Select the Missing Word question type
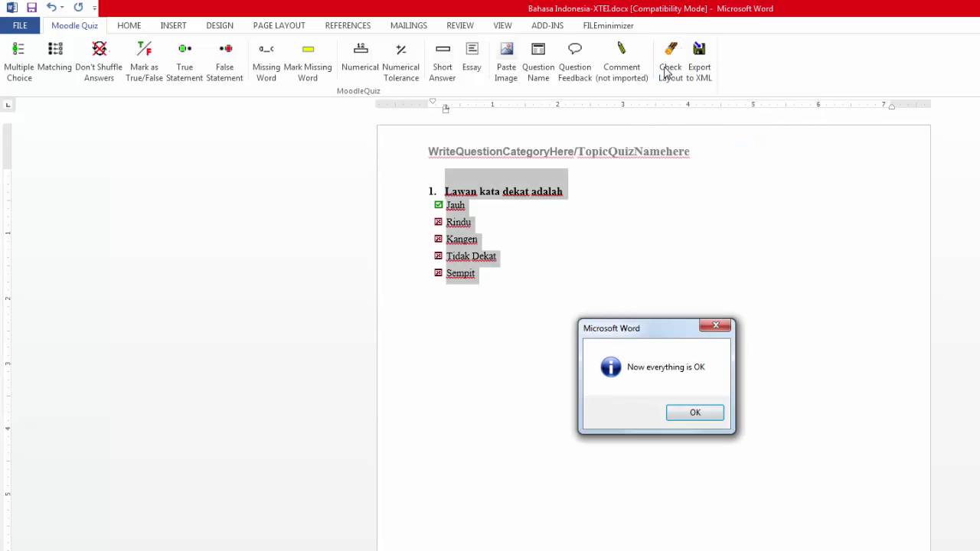The width and height of the screenshot is (980, 551). (x=266, y=61)
